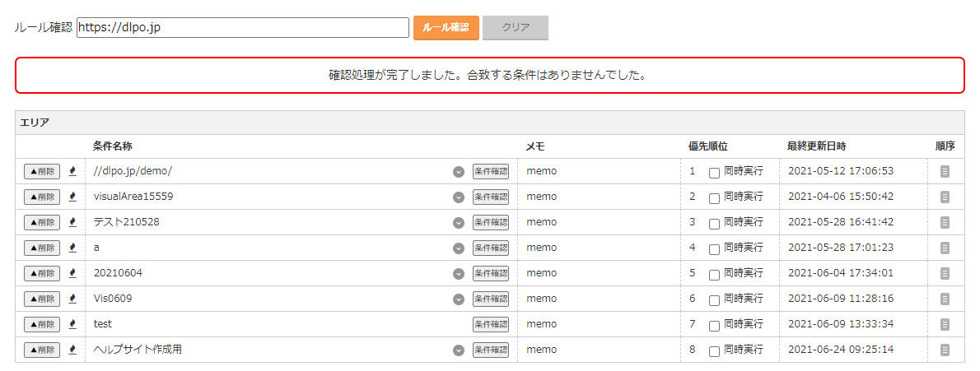The width and height of the screenshot is (980, 371).
Task: Click 削除 in row 'a'
Action: 42,248
